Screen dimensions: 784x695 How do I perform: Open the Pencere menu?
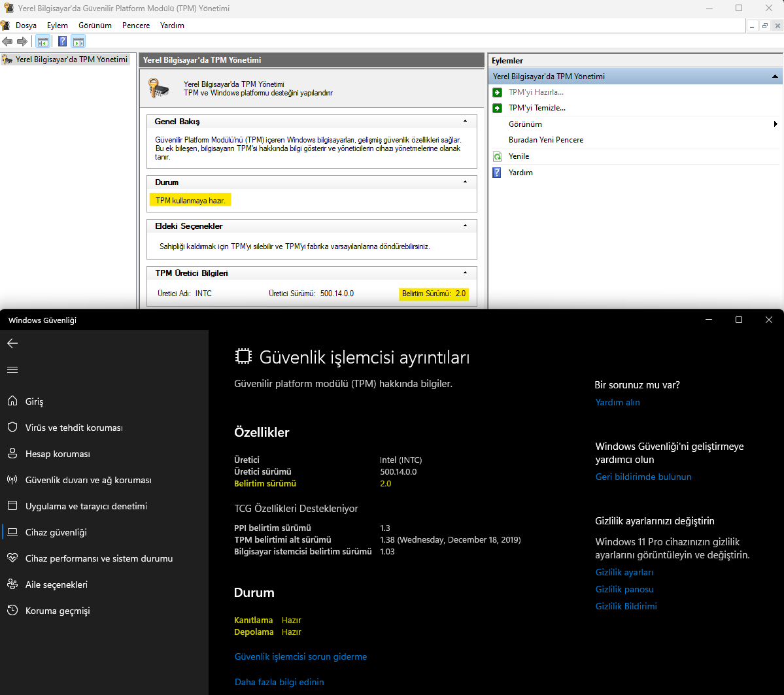pyautogui.click(x=136, y=25)
